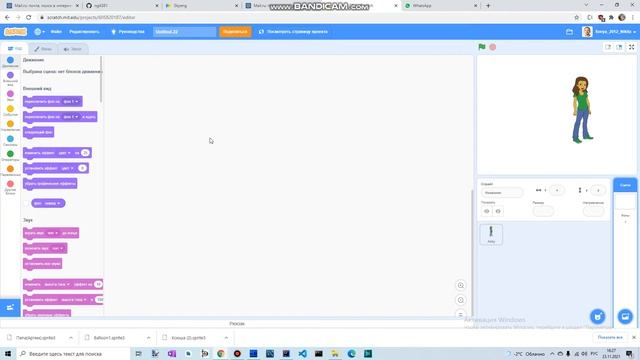Screen dimensions: 640x360
Task: Click the green flag to run project
Action: tap(482, 47)
